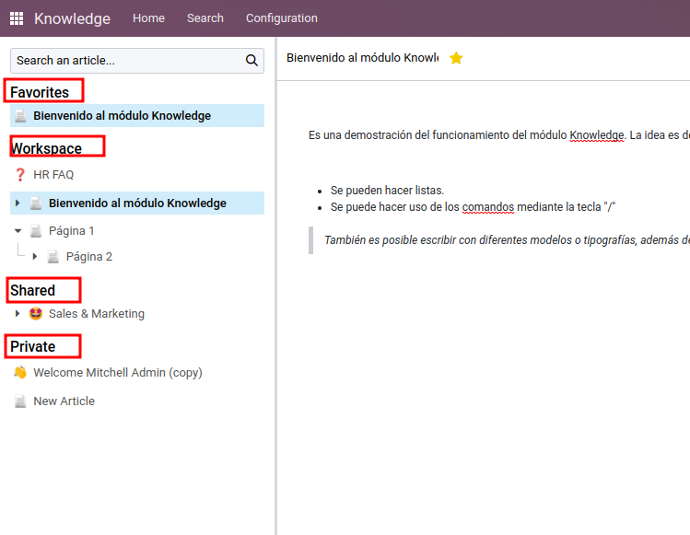This screenshot has width=690, height=535.
Task: Click the page icon of Favorites Bienvenido article
Action: coord(20,116)
